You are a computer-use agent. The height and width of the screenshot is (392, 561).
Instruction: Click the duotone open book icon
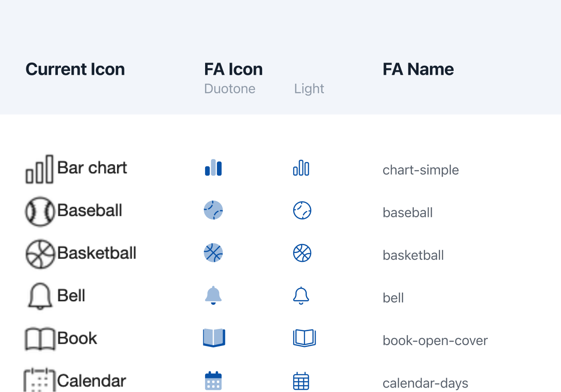pyautogui.click(x=214, y=338)
